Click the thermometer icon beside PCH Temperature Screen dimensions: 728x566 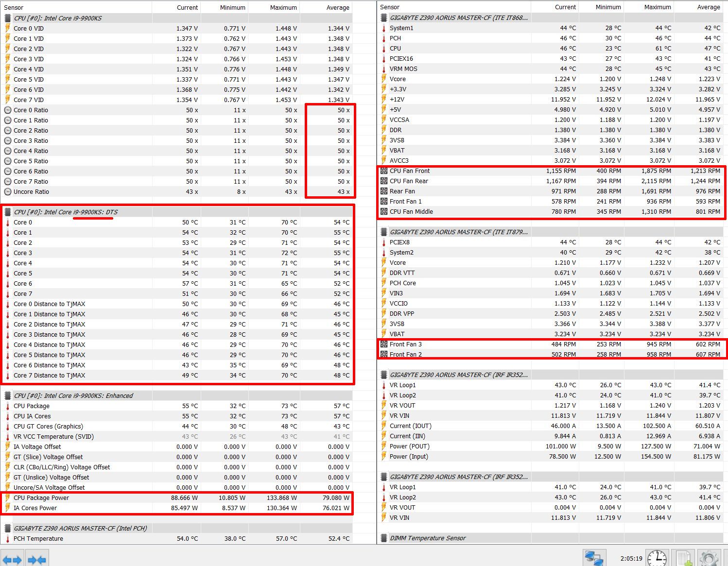tap(8, 539)
